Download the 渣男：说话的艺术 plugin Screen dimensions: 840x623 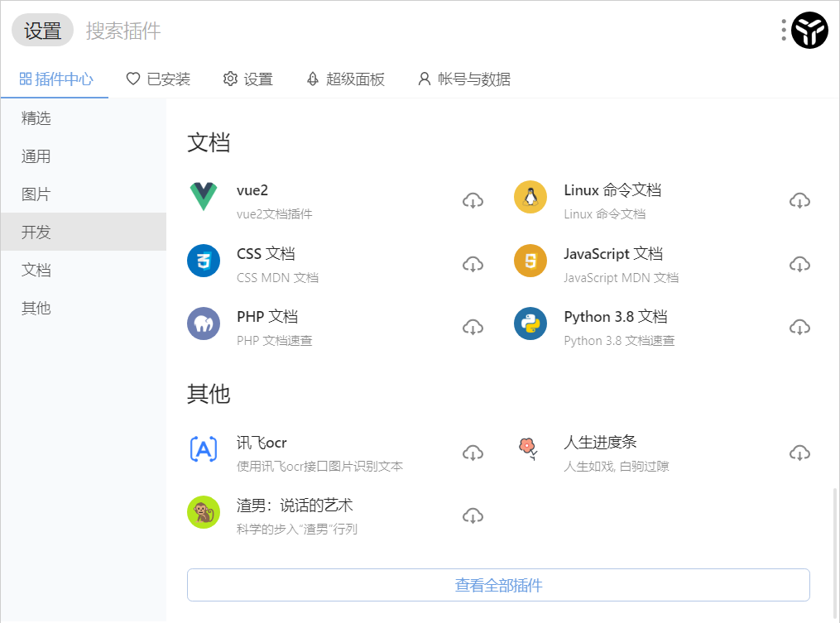point(473,516)
